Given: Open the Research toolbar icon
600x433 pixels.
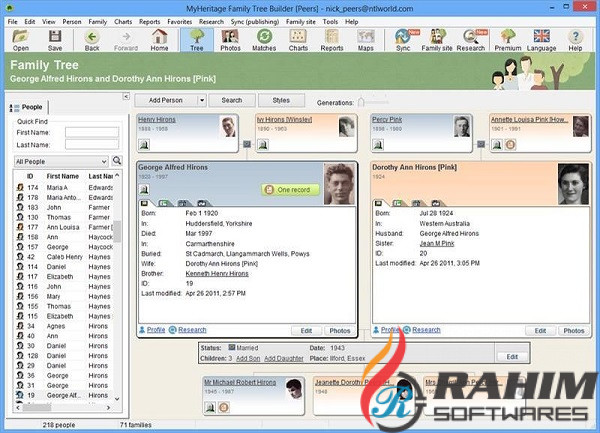Looking at the screenshot, I should click(x=471, y=40).
